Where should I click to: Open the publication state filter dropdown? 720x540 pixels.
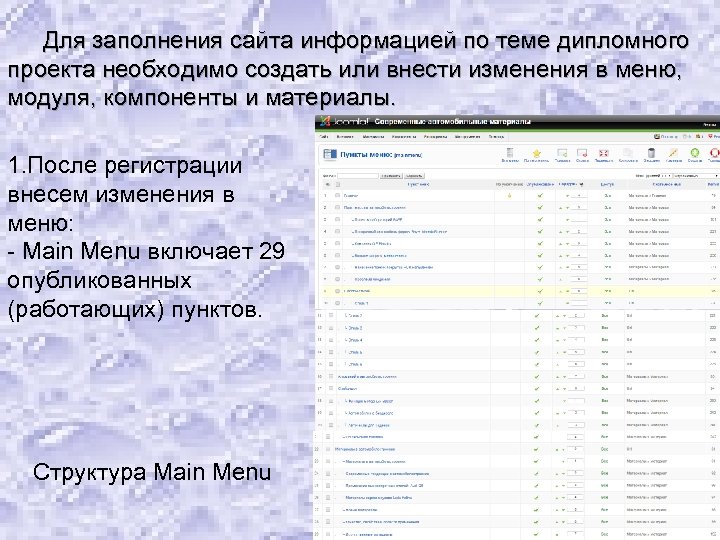696,176
